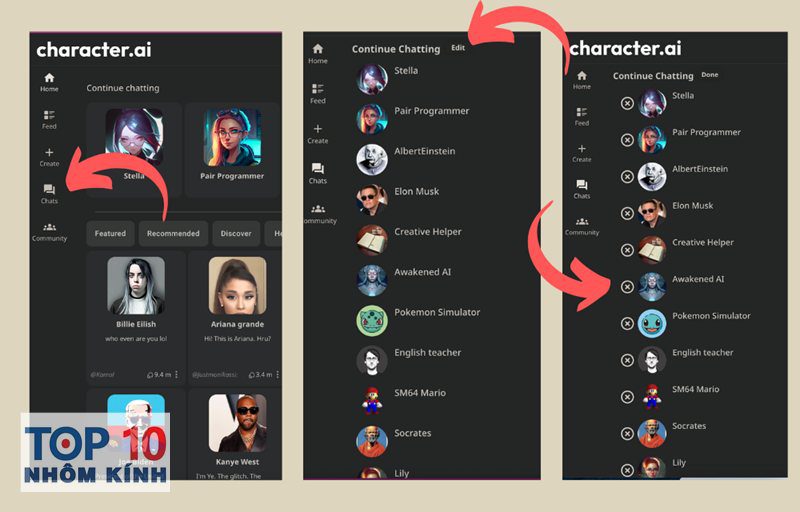
Task: Select the Recommended tab
Action: click(173, 233)
